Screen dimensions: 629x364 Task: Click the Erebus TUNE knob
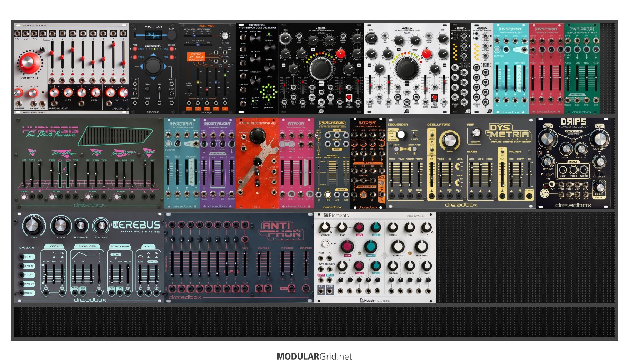pos(33,225)
